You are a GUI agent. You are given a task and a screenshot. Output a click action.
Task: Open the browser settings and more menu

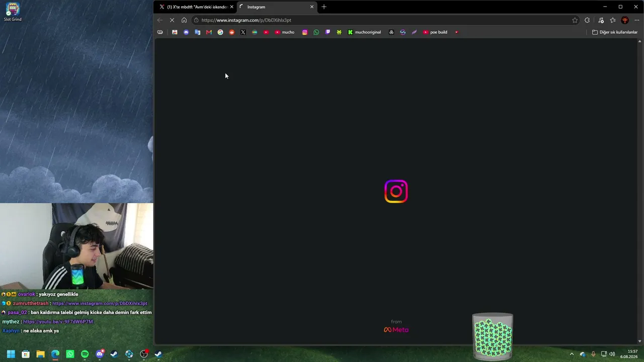pyautogui.click(x=637, y=20)
